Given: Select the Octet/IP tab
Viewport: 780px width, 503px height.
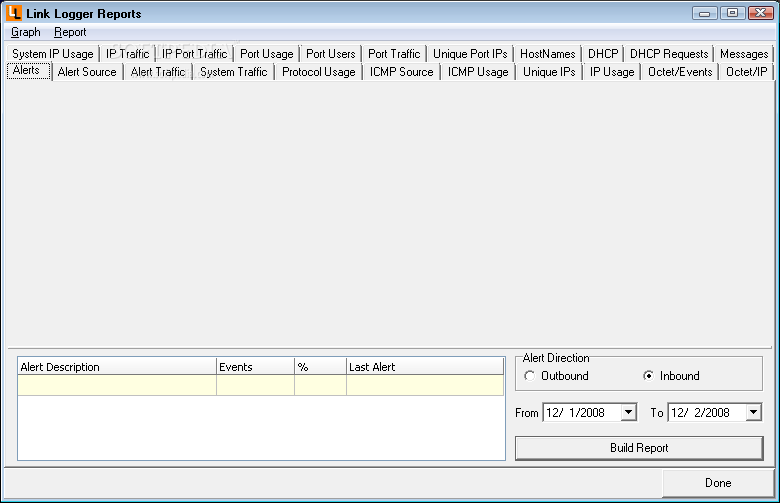Looking at the screenshot, I should pos(746,72).
